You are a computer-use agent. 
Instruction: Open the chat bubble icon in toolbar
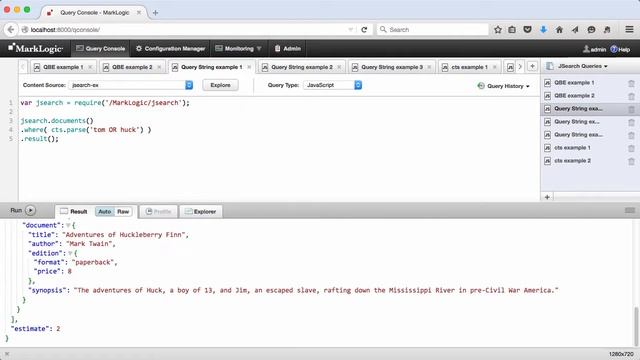point(591,29)
